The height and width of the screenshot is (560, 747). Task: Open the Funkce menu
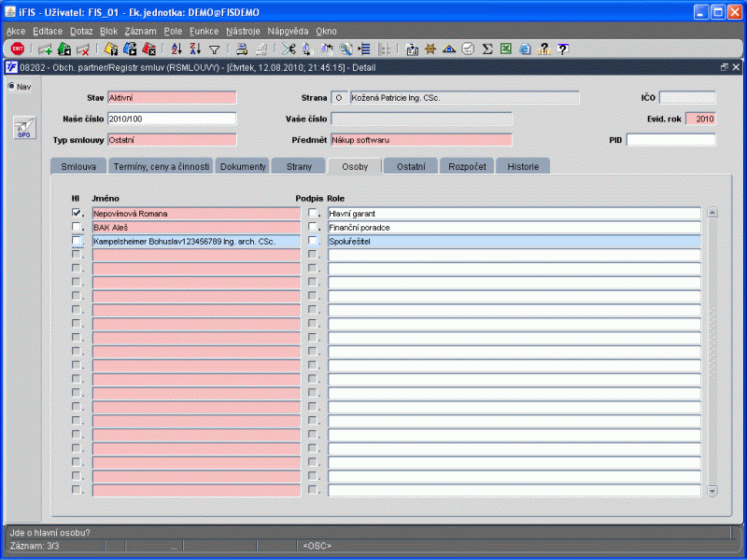coord(204,31)
